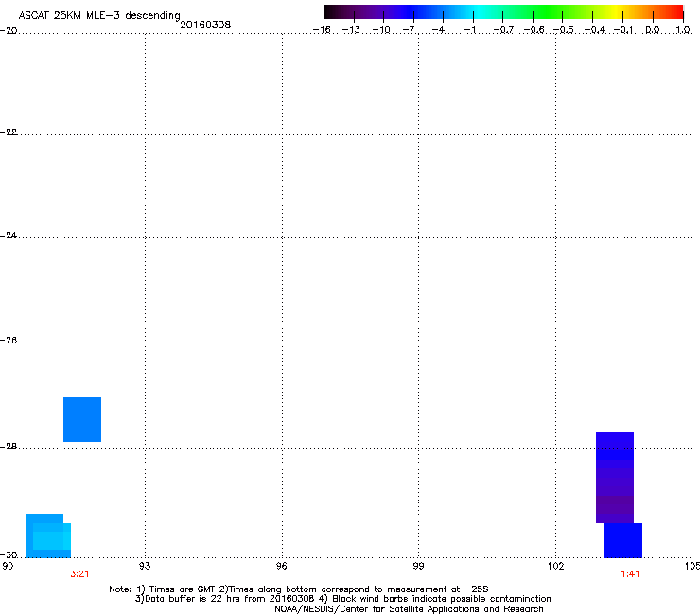Click the solid blue data cell near 103.5E, -29.7
Screen dimensions: 700x615
(622, 540)
